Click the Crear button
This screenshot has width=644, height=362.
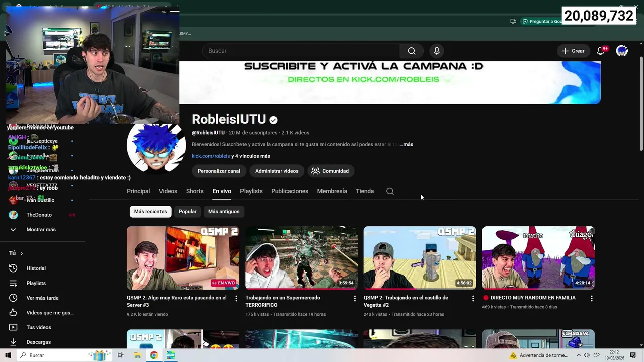coord(573,51)
